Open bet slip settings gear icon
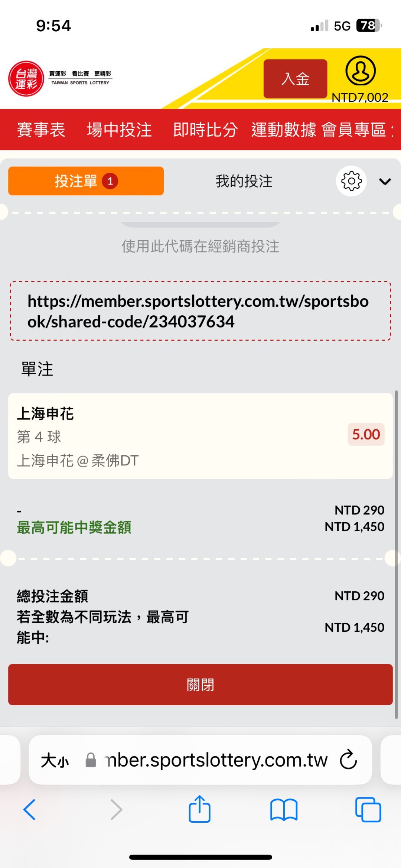Image resolution: width=401 pixels, height=868 pixels. click(351, 181)
